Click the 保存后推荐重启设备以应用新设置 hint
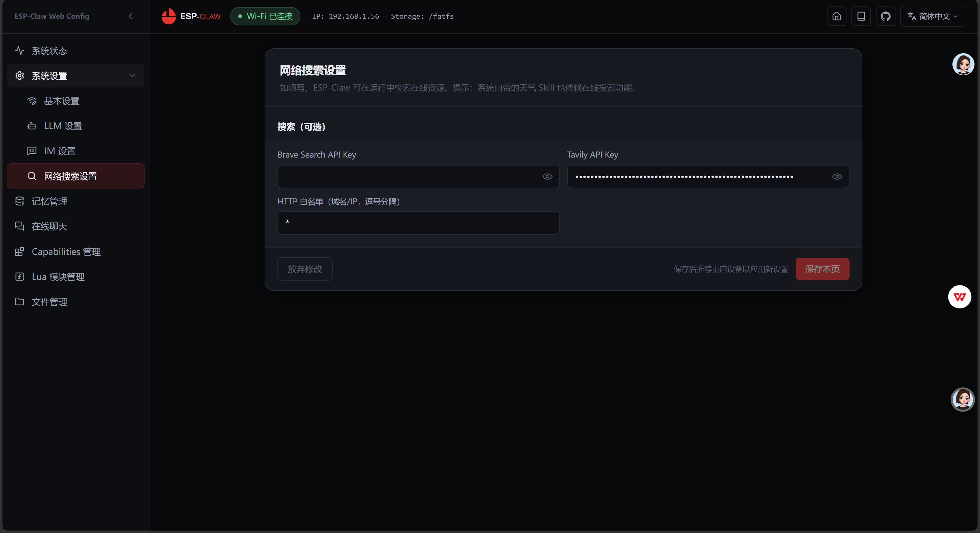980x533 pixels. (x=730, y=269)
